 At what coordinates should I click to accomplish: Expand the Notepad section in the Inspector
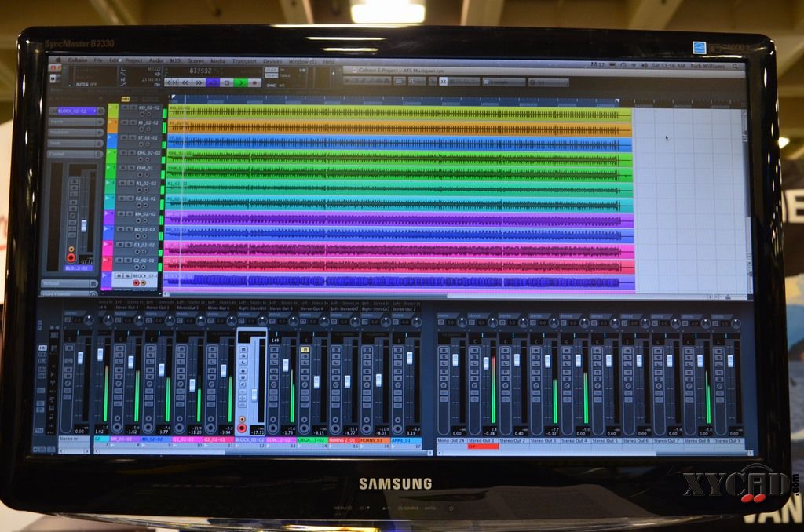click(x=69, y=283)
